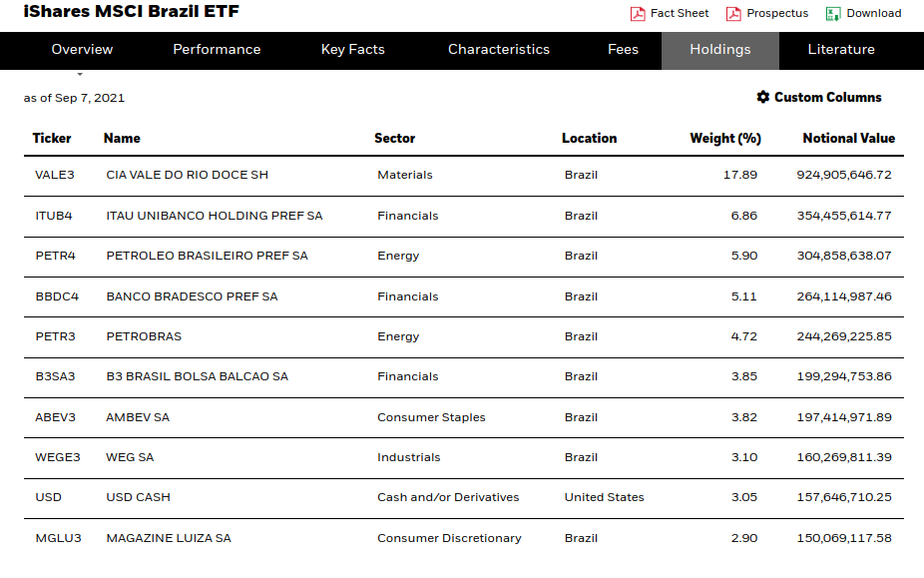Click the MAGAZINE LUIZA SA holding name

pos(168,538)
